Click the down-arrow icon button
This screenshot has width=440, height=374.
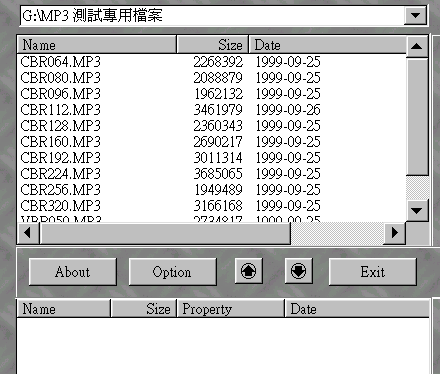coord(298,271)
